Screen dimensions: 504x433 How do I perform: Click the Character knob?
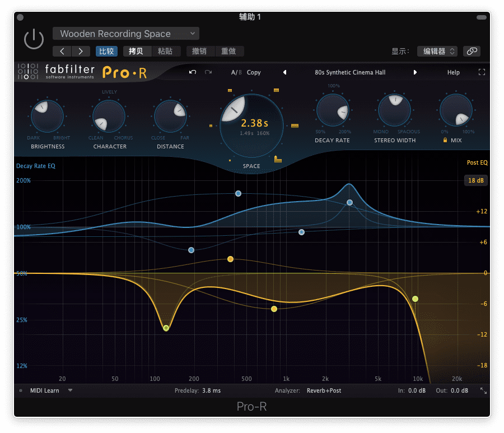pyautogui.click(x=109, y=116)
